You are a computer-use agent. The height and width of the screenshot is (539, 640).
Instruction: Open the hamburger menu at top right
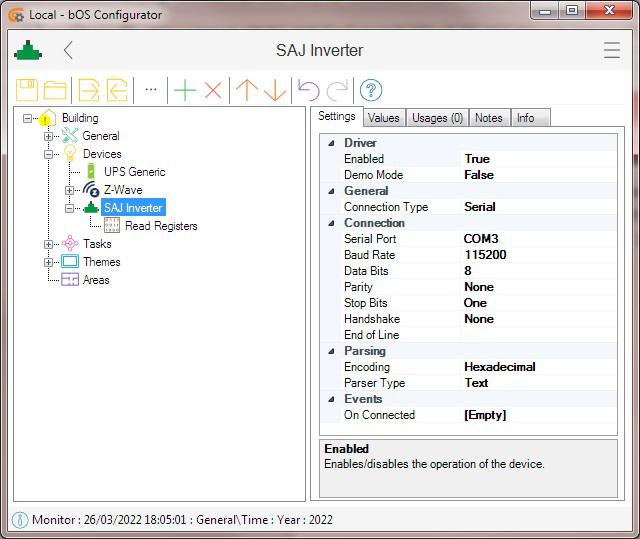point(611,50)
